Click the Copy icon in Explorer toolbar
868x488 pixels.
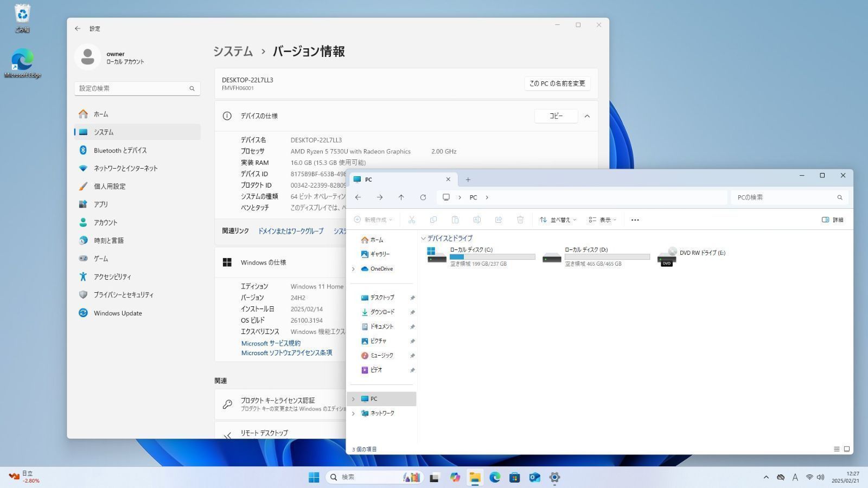(x=433, y=220)
